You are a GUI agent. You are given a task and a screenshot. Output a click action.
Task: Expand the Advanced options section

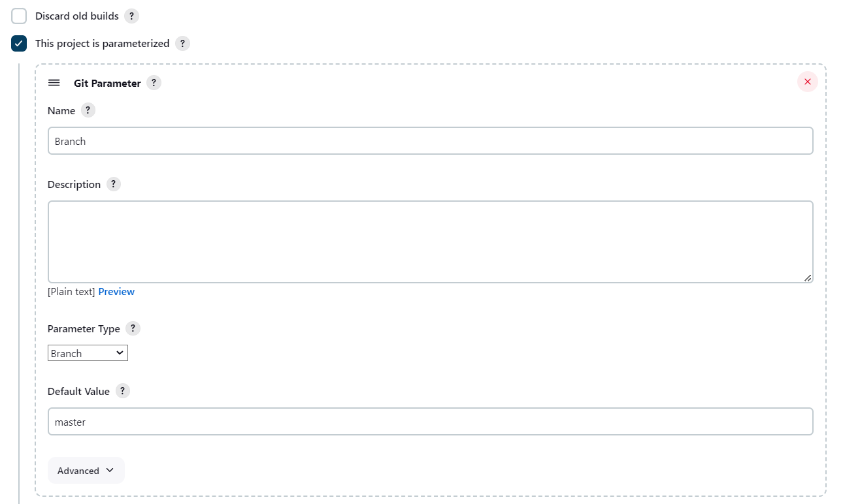86,471
